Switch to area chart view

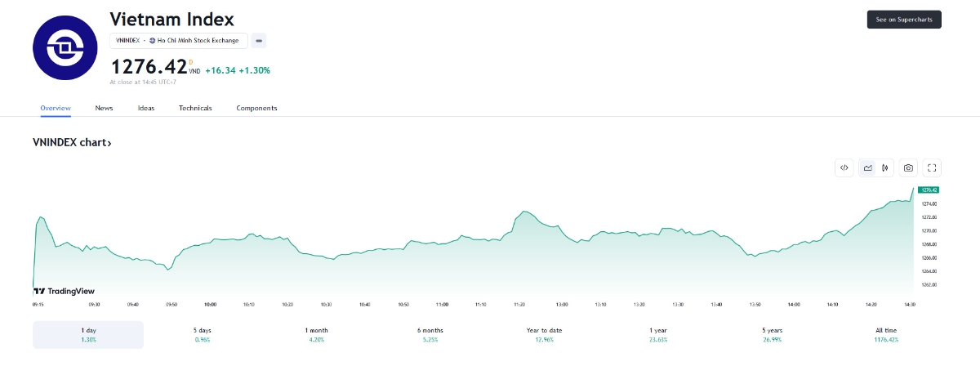868,167
